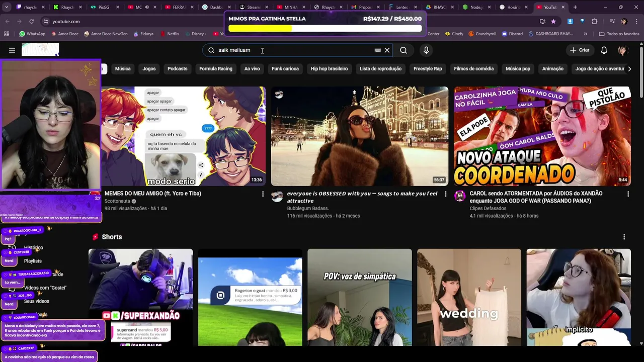Open the account avatar menu
This screenshot has width=644, height=362.
pos(623,50)
